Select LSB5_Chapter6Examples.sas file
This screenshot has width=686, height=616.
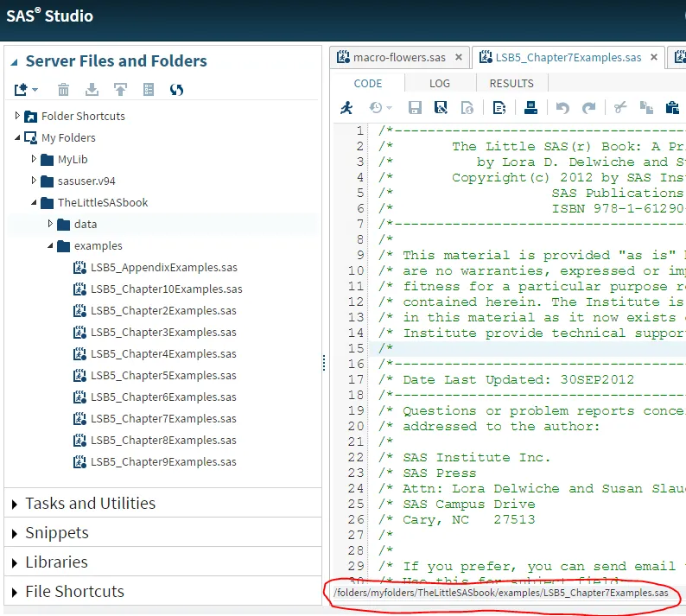click(163, 397)
